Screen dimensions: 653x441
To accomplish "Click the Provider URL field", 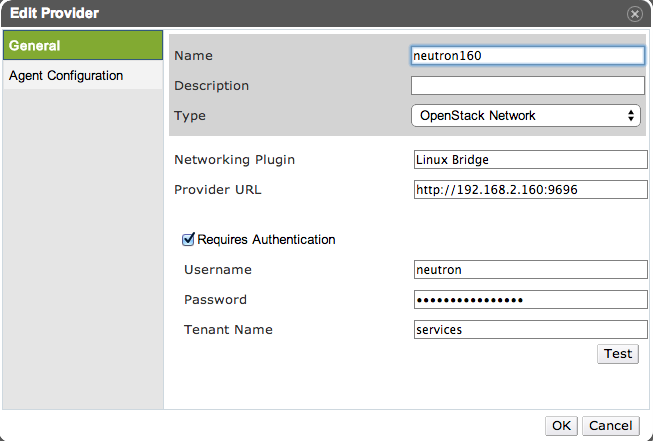I will pyautogui.click(x=531, y=189).
